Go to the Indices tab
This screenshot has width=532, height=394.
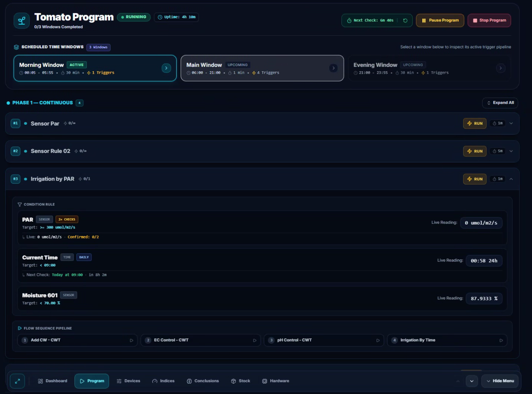[163, 381]
